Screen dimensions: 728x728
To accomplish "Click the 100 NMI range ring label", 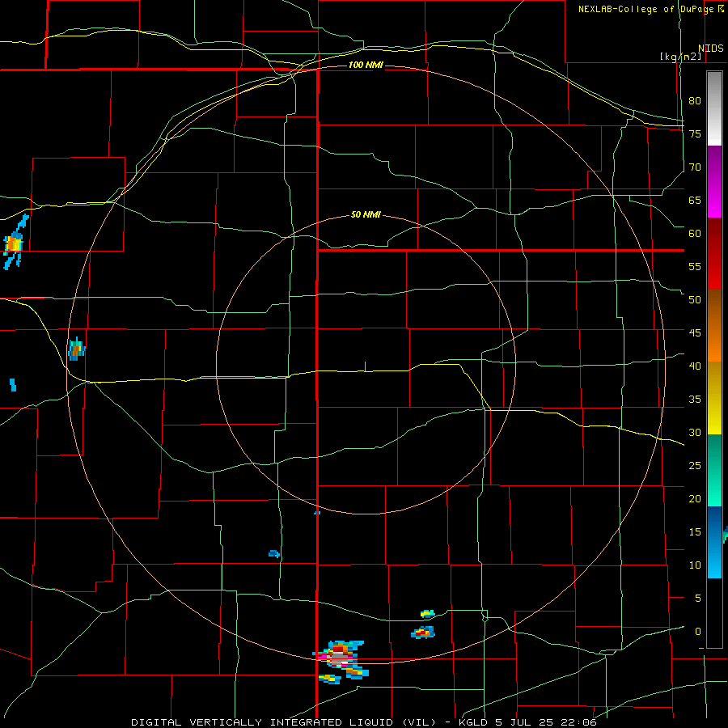I will point(366,65).
